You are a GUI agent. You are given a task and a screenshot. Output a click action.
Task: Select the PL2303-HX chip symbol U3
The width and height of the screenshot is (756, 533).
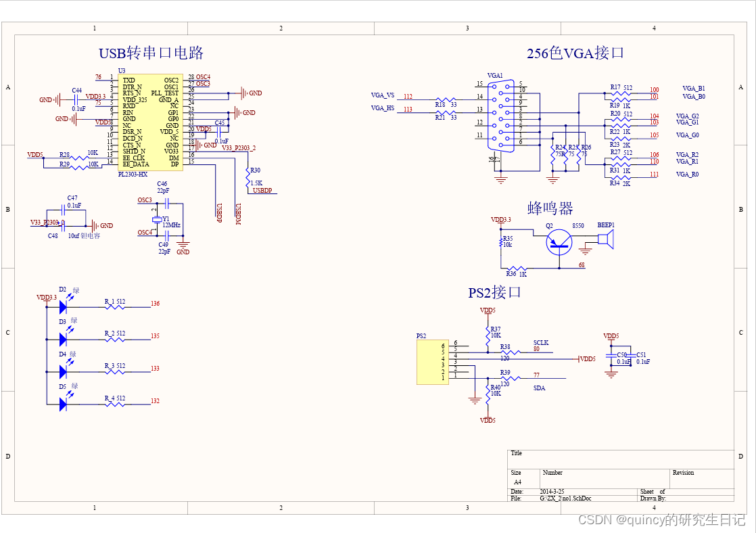(x=149, y=122)
